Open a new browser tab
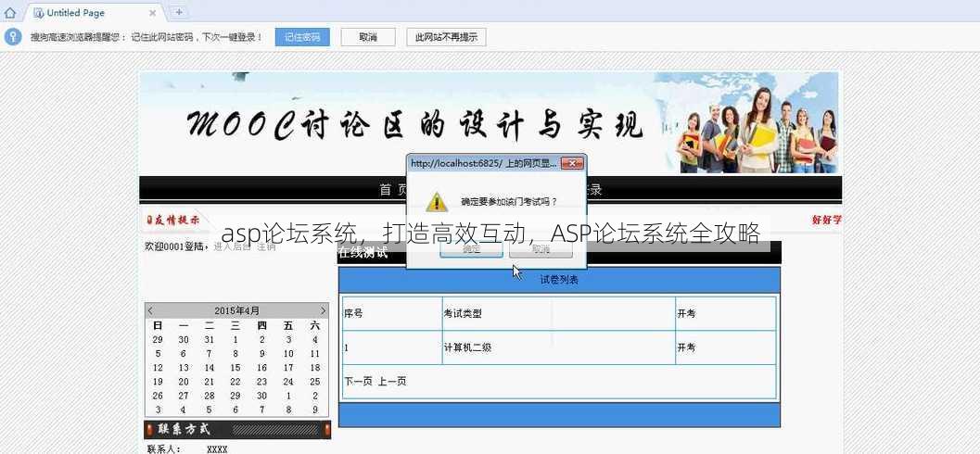Screen dimensions: 980x454 coord(179,12)
